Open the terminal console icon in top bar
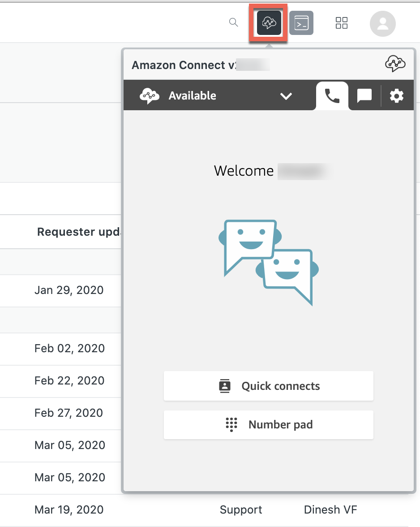This screenshot has height=527, width=420. click(301, 23)
